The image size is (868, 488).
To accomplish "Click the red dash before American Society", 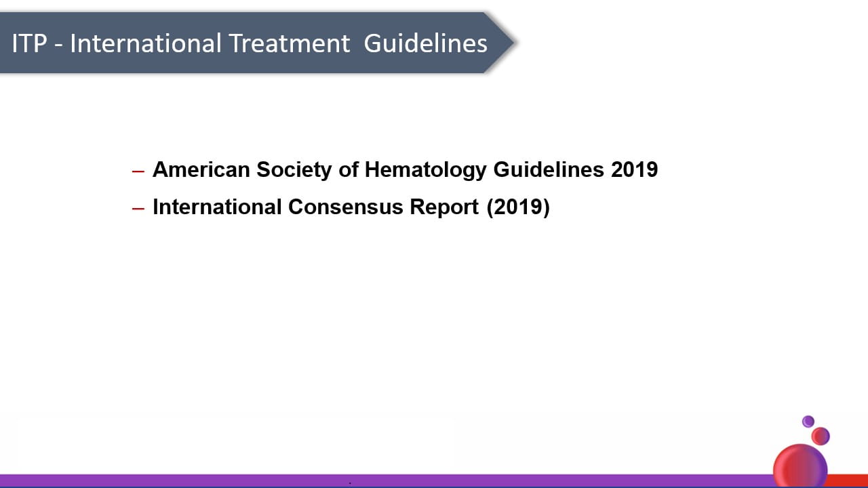I will [138, 171].
